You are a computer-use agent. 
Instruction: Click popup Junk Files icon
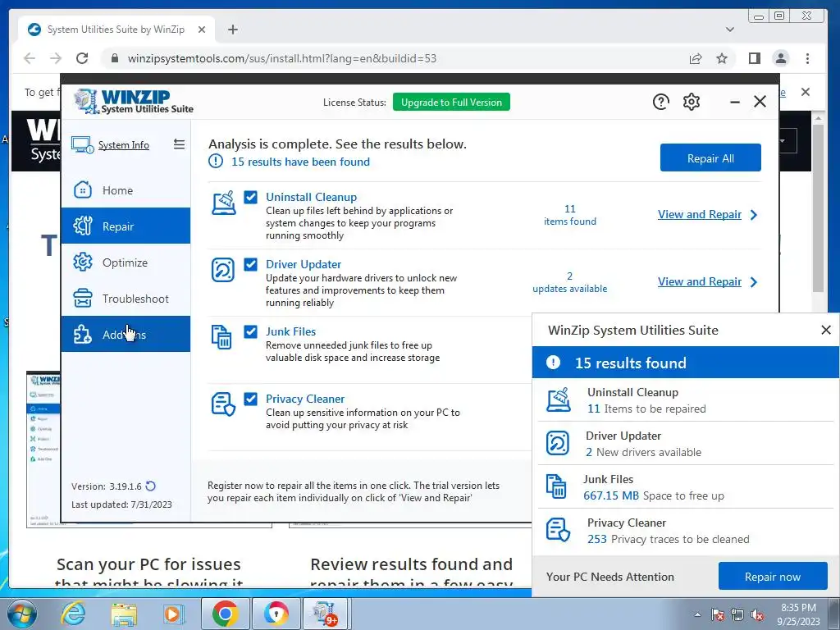point(556,486)
